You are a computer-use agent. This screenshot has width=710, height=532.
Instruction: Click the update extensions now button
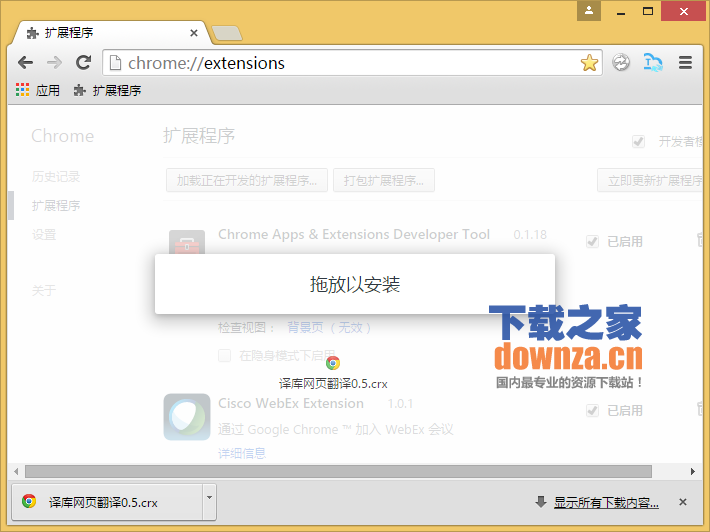tap(650, 180)
